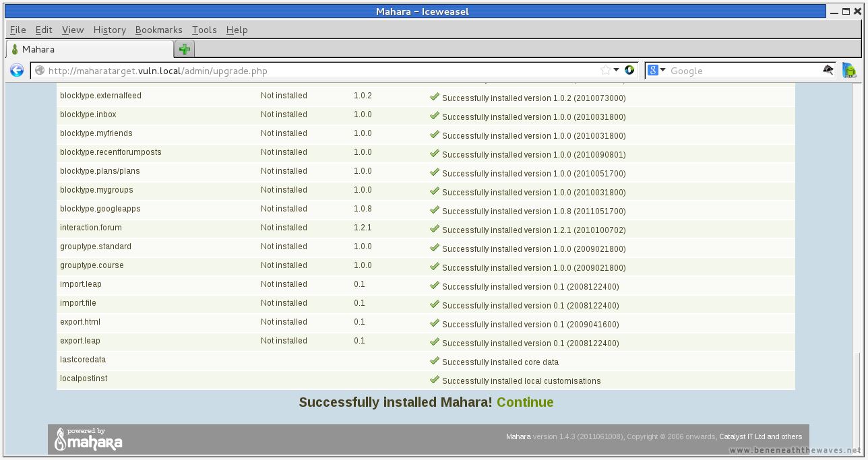
Task: Click the site identity globe icon
Action: tap(40, 70)
